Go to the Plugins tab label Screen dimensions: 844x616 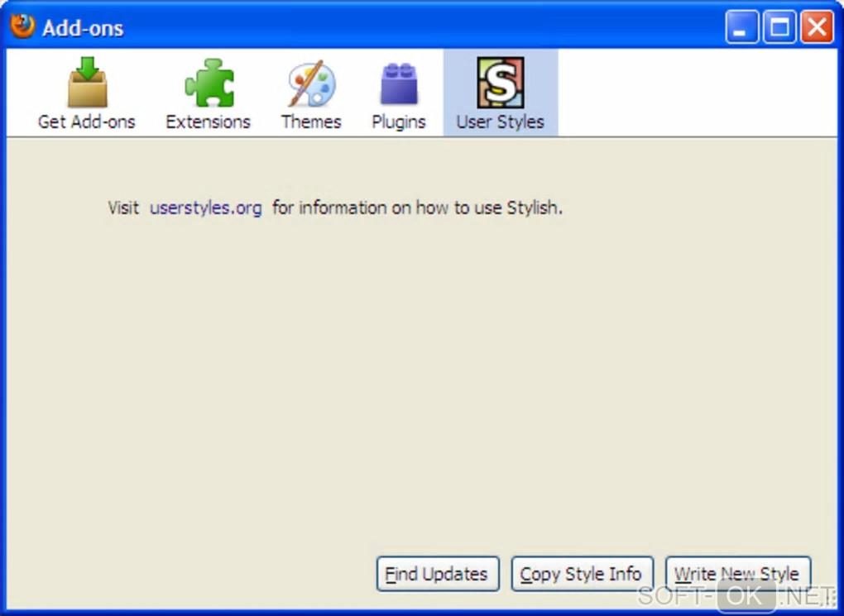coord(399,122)
